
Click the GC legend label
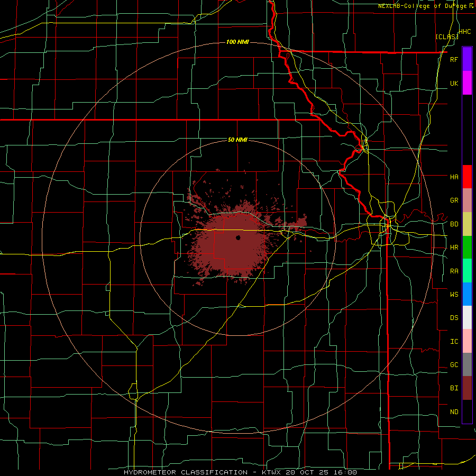(x=454, y=365)
